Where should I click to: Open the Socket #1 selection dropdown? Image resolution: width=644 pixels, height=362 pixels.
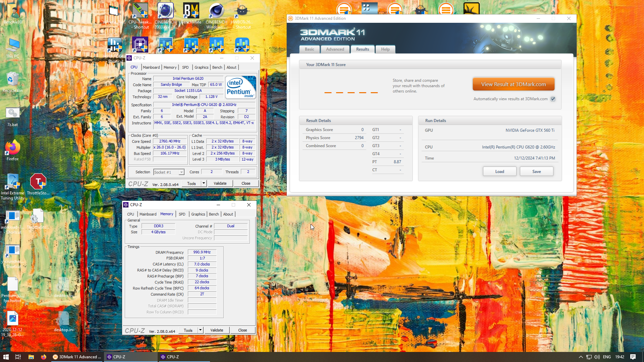(169, 172)
